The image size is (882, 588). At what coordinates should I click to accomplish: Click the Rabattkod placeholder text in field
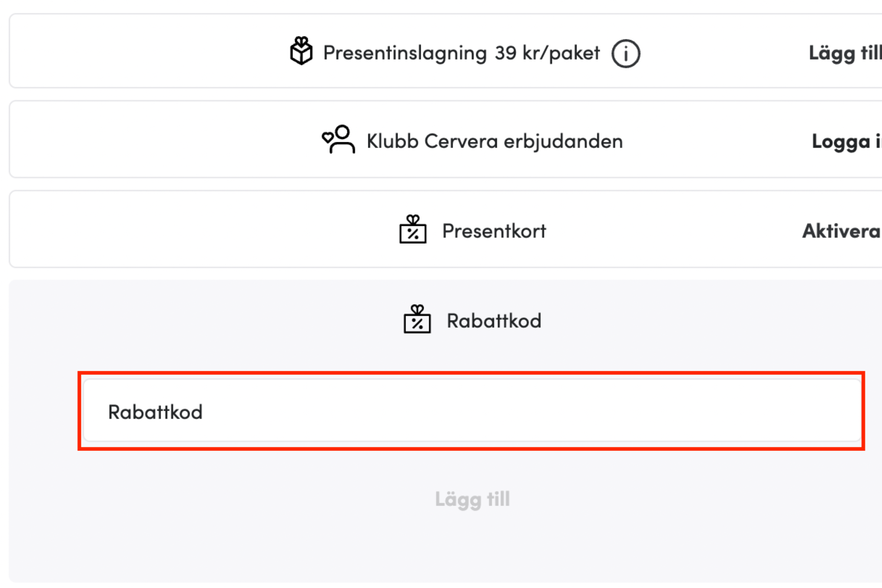(x=155, y=412)
